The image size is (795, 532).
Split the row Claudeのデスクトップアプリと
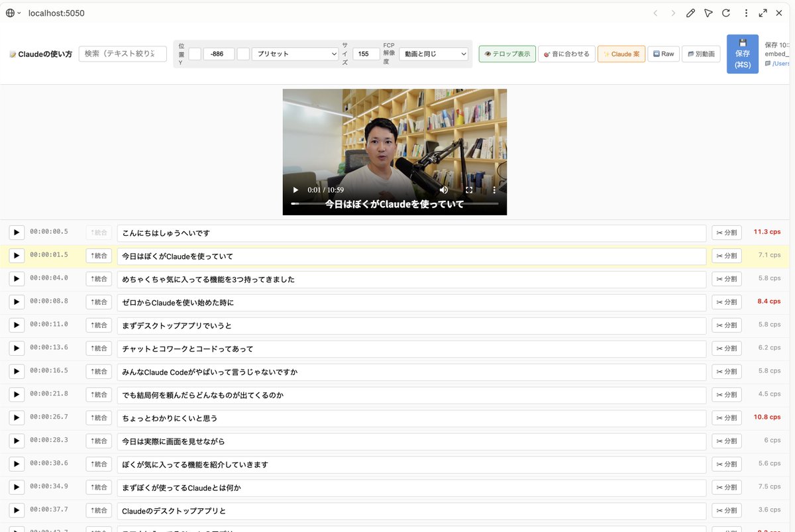[726, 511]
